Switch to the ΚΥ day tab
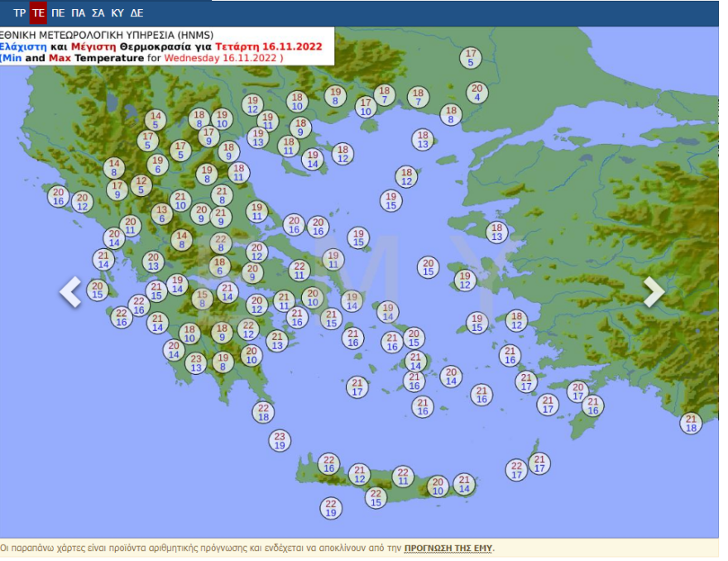Viewport: 728px width, 561px height. tap(117, 13)
